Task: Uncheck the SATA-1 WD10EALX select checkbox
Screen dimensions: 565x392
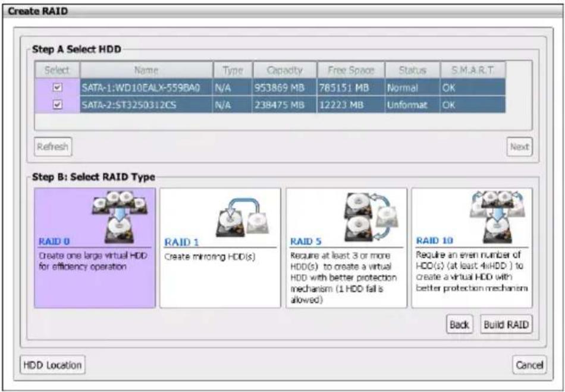Action: tap(57, 87)
